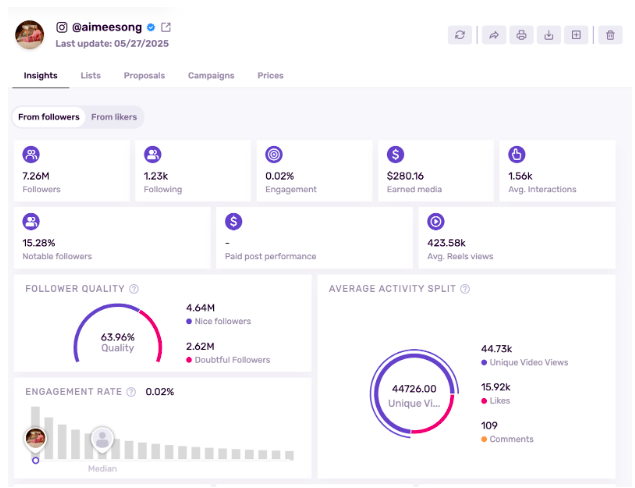
Task: Select the Prices tab
Action: point(270,76)
